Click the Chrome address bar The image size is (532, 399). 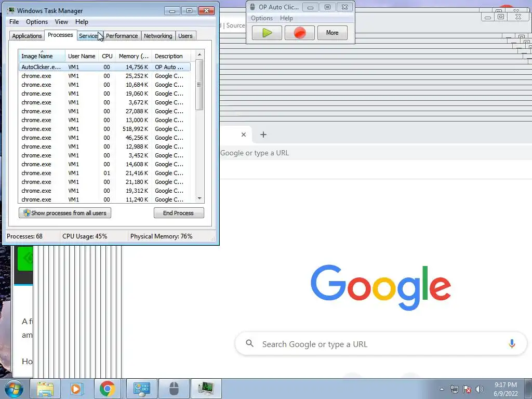376,153
